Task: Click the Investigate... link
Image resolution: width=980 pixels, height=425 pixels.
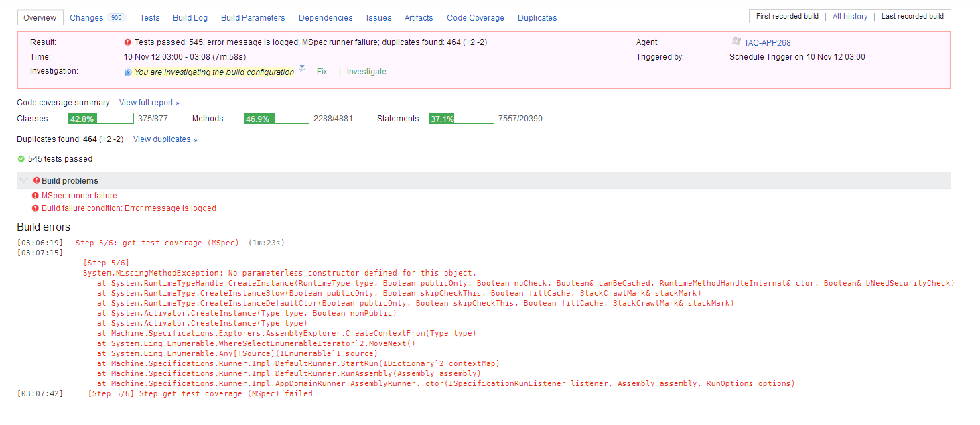Action: (370, 72)
